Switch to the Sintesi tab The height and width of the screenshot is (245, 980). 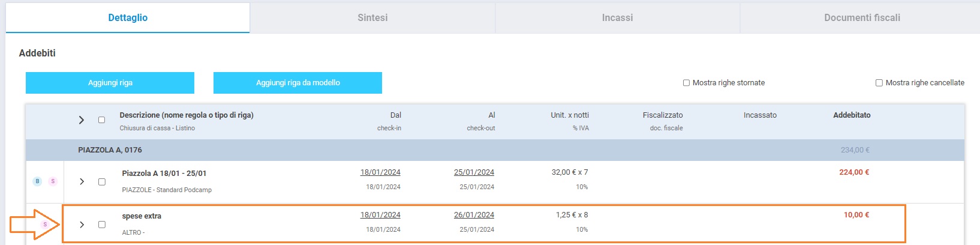coord(372,18)
